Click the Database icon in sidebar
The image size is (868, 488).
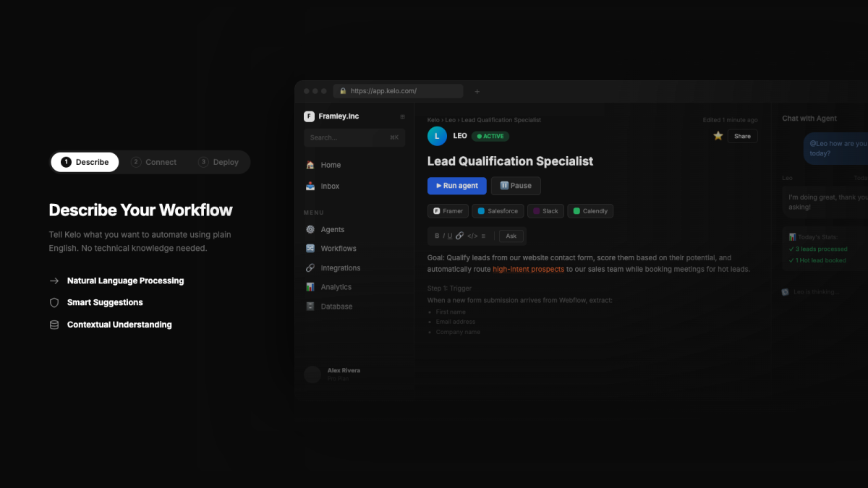click(x=310, y=307)
